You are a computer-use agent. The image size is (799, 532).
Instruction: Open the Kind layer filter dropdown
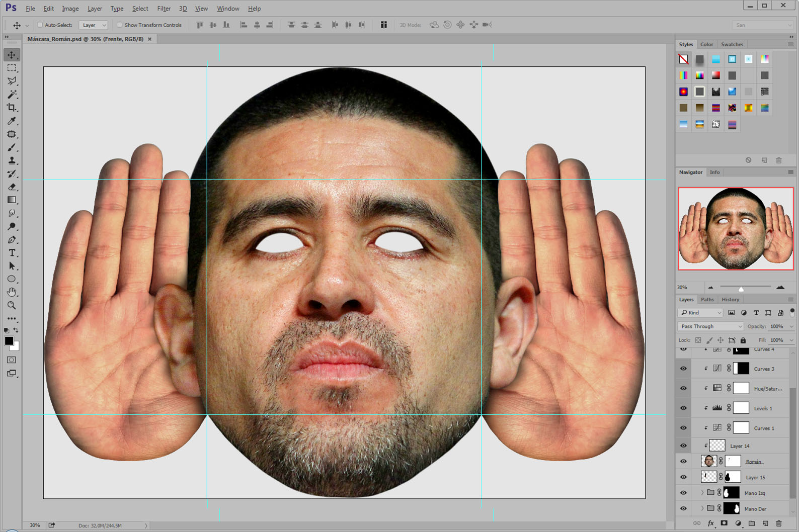[x=700, y=313]
